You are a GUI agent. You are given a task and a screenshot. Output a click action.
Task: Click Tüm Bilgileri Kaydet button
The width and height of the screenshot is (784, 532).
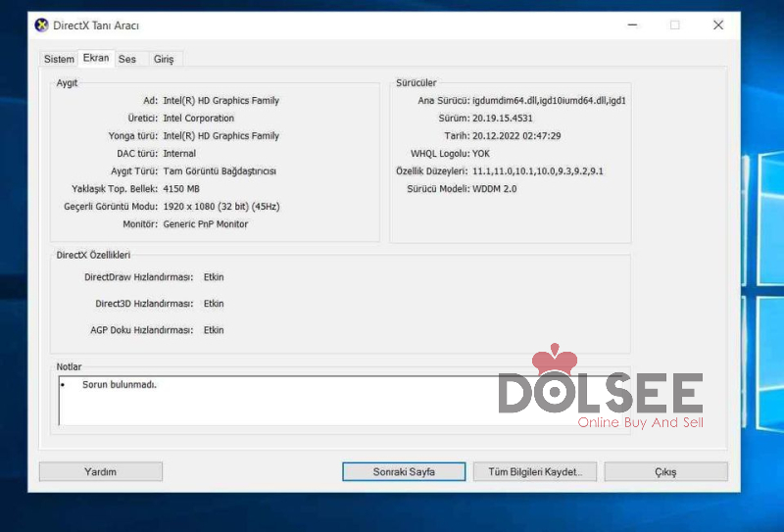[535, 471]
